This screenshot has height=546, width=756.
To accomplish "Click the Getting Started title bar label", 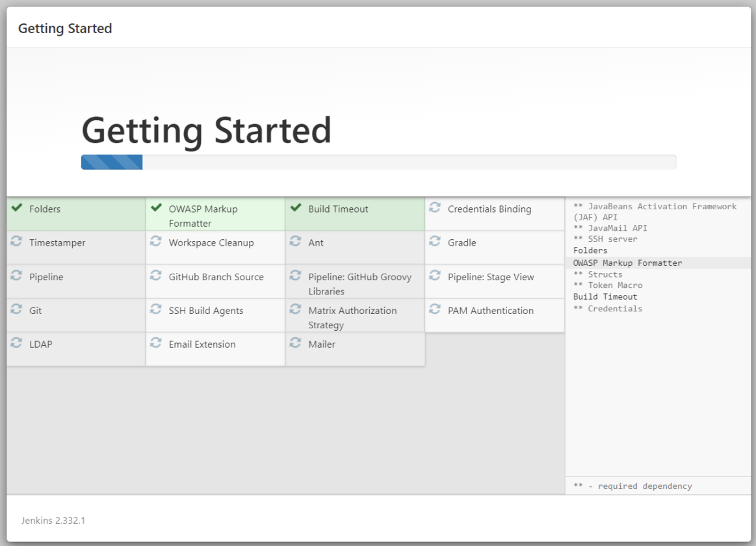I will pos(64,28).
